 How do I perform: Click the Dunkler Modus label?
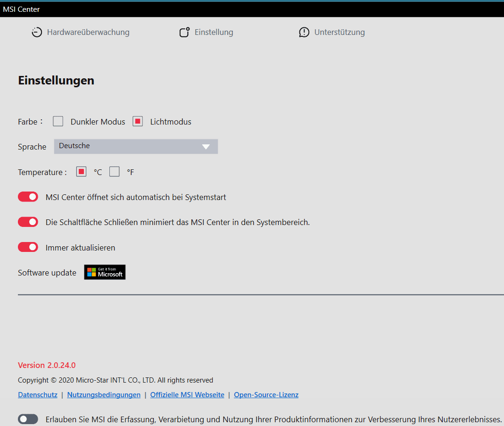coord(98,122)
